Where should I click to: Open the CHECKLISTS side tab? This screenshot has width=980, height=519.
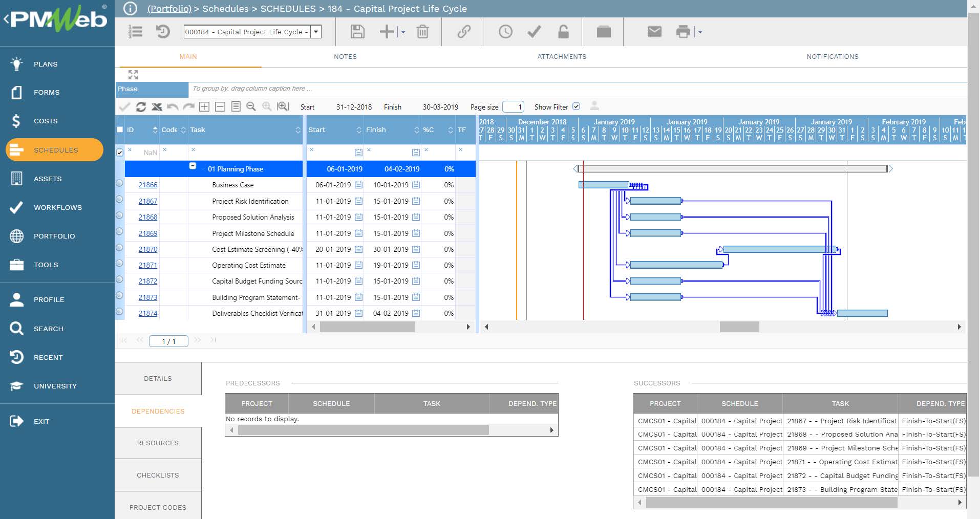[x=158, y=475]
